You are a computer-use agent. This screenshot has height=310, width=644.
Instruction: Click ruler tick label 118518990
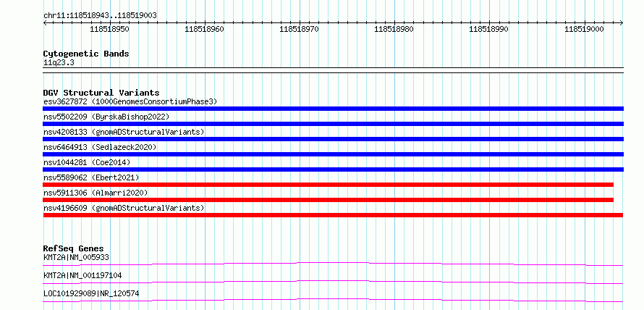tap(488, 29)
